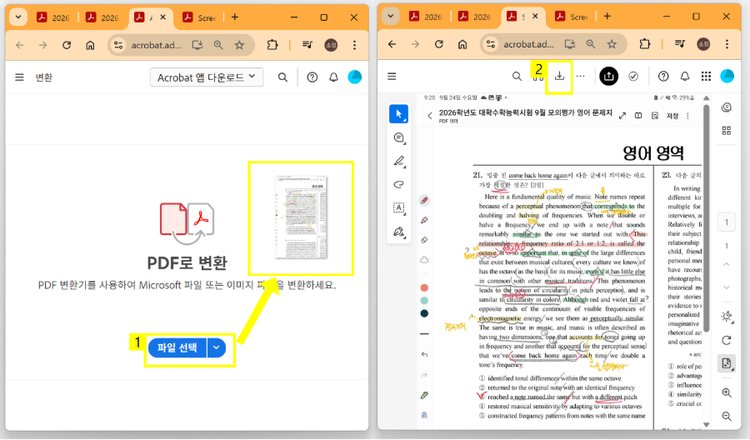Click the checkmark circle icon in the right window
Screen dimensions: 750x440
633,76
